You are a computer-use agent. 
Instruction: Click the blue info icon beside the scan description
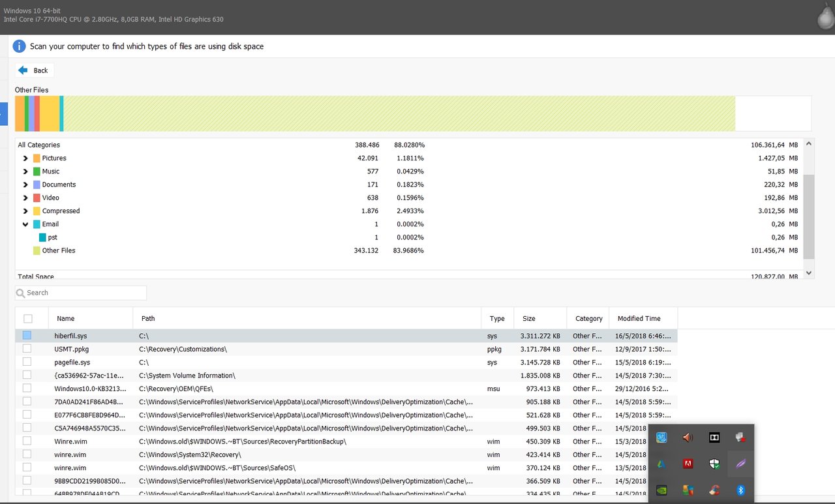pyautogui.click(x=20, y=46)
